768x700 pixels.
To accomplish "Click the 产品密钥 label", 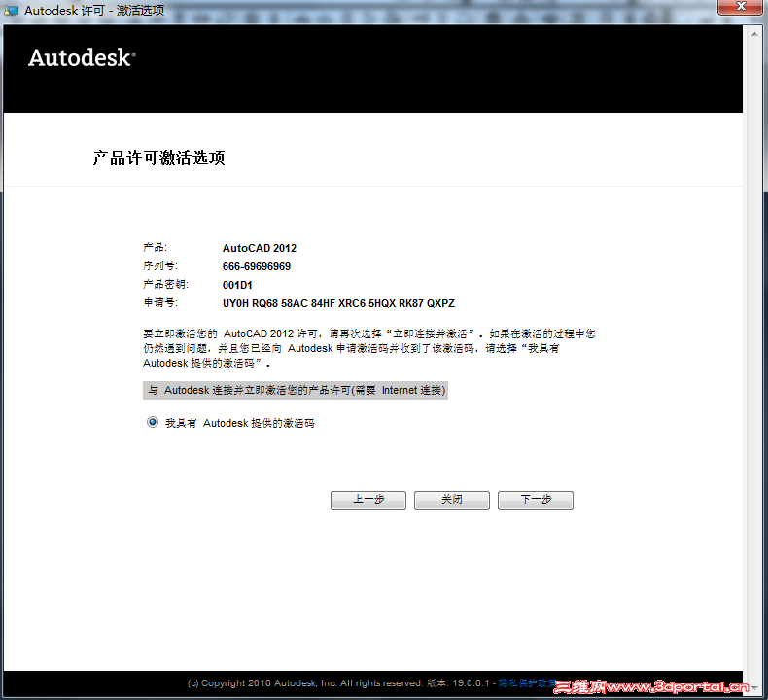I will point(165,284).
